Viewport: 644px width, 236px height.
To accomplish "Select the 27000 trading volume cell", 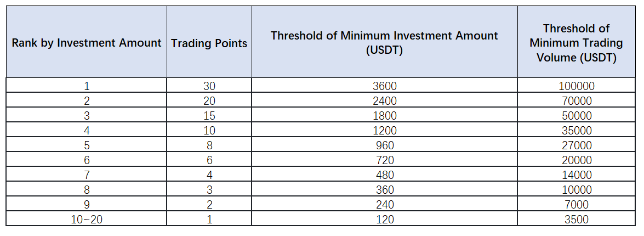I will tap(576, 145).
